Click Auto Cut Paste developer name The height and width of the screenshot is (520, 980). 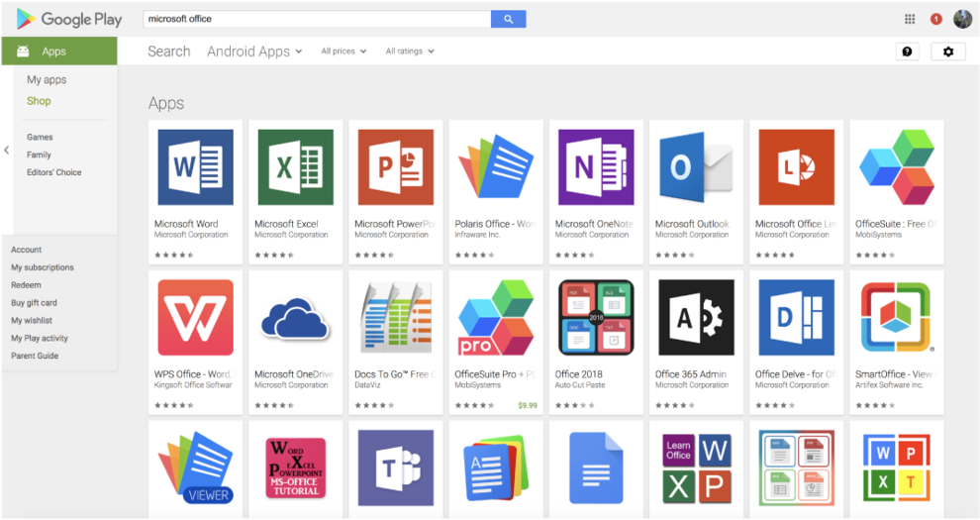click(580, 385)
